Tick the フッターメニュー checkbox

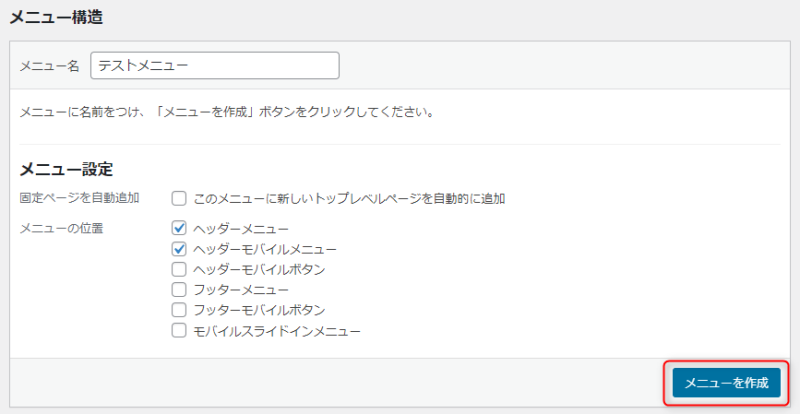pyautogui.click(x=179, y=289)
